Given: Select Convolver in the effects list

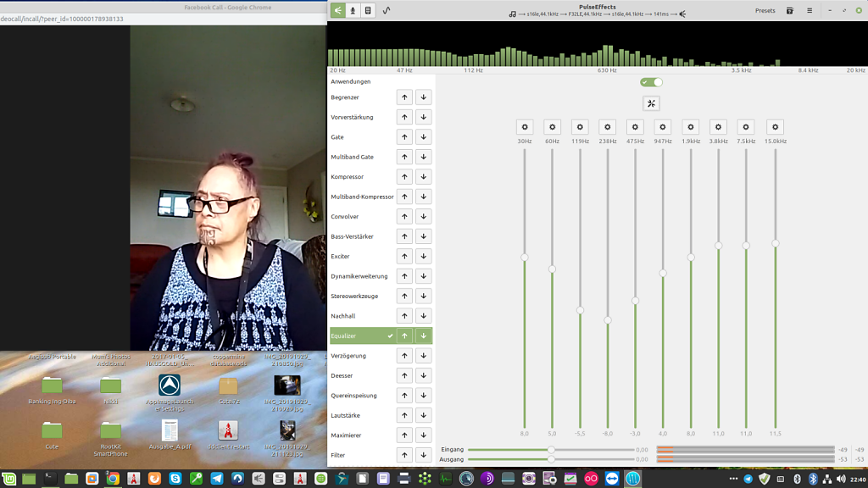Looking at the screenshot, I should tap(346, 217).
